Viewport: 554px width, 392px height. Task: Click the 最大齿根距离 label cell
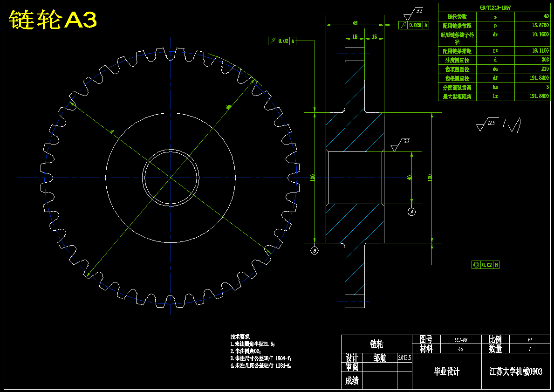(x=457, y=96)
